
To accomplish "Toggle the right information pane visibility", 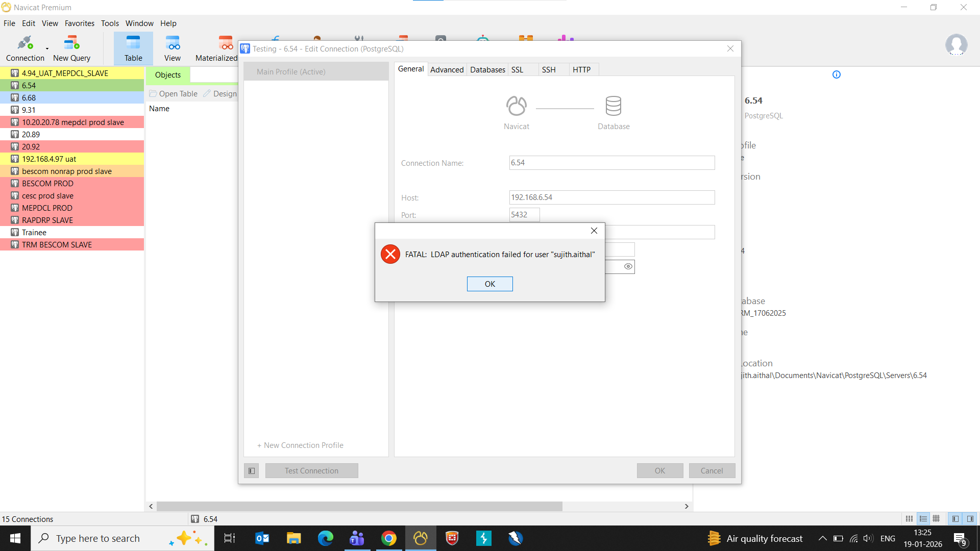I will click(970, 519).
